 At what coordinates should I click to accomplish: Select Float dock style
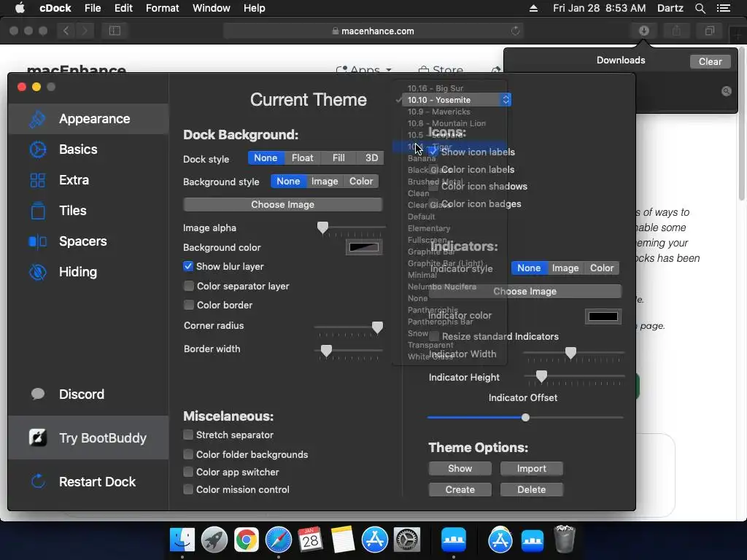[x=303, y=158]
